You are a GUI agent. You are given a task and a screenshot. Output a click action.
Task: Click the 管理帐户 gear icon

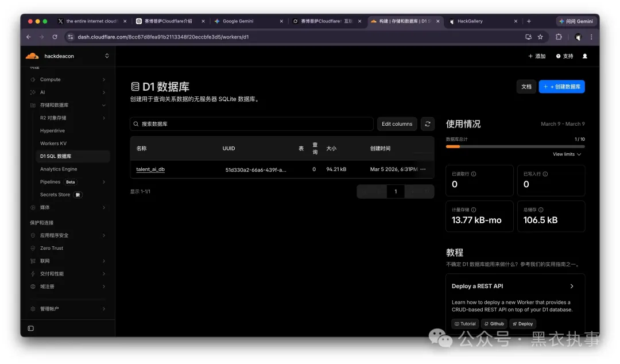click(33, 309)
